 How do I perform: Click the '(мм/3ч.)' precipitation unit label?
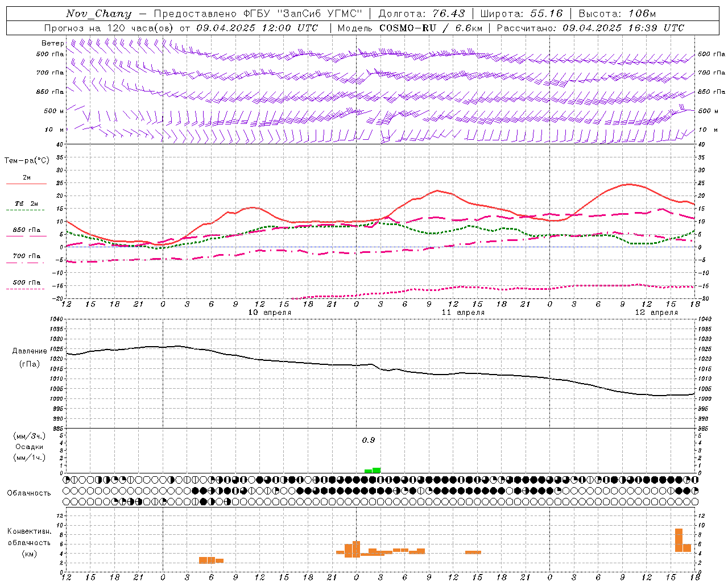30,436
